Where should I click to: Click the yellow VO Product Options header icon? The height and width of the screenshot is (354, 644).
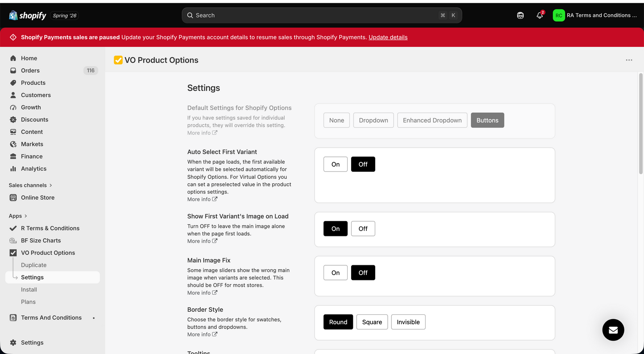click(x=118, y=60)
